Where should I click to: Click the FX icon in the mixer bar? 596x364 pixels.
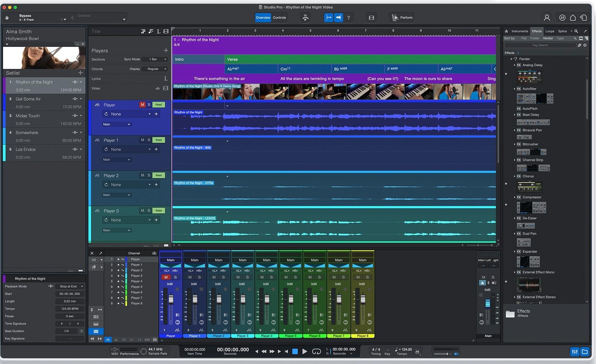point(124,339)
